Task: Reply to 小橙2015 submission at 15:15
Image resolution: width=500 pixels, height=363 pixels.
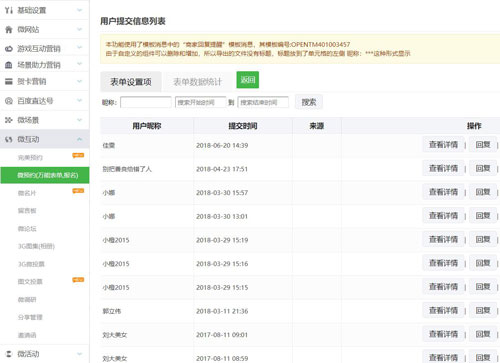Action: coord(483,287)
